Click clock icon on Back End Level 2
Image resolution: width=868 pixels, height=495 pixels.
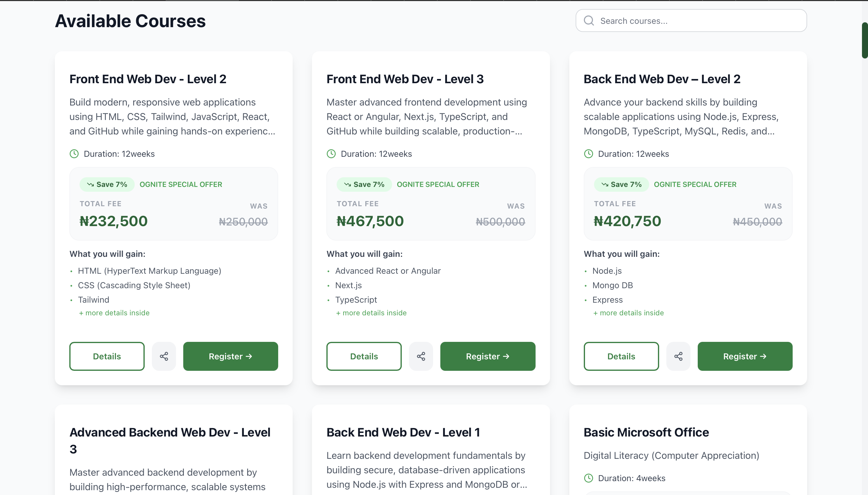coord(588,154)
